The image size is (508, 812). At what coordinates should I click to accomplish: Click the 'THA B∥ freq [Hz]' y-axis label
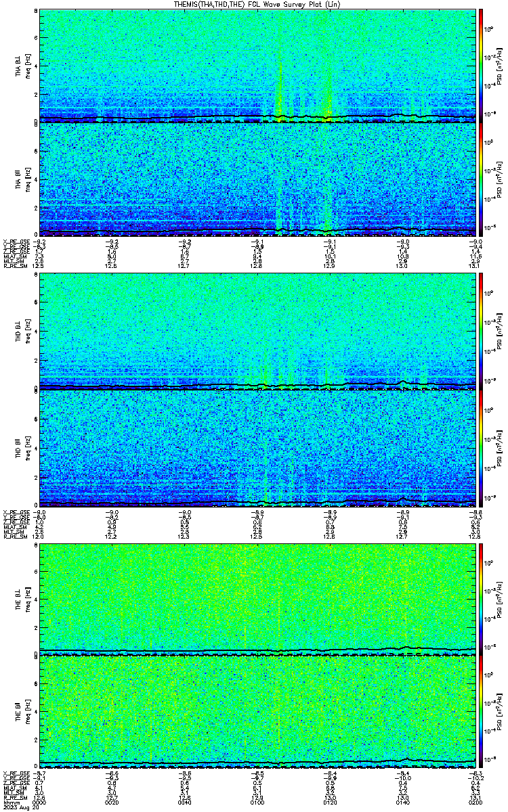point(23,179)
